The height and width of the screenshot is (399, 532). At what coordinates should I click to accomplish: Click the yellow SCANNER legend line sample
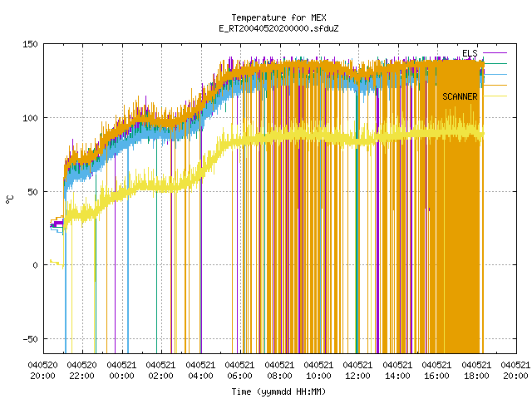click(495, 96)
